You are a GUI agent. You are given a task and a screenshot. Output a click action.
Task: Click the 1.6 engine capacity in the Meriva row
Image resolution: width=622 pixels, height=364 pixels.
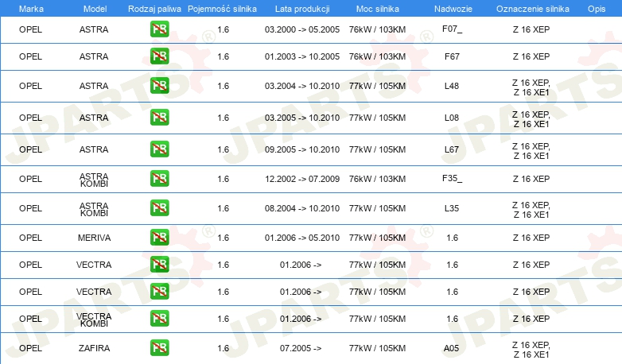point(223,238)
